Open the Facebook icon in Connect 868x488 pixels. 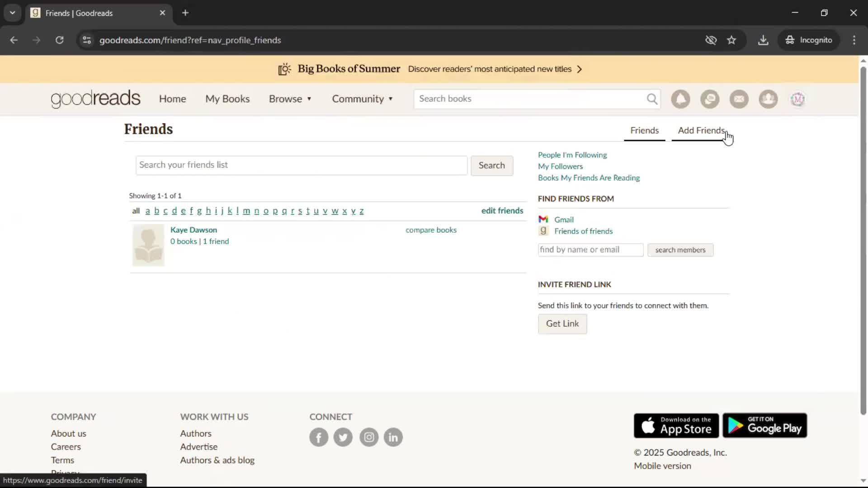[x=319, y=437]
